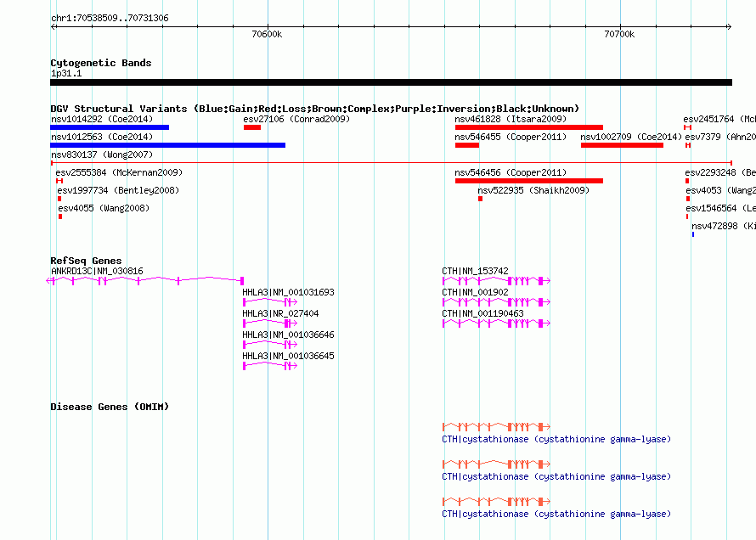Select gene glyph under CTH|NM_153742

point(497,281)
